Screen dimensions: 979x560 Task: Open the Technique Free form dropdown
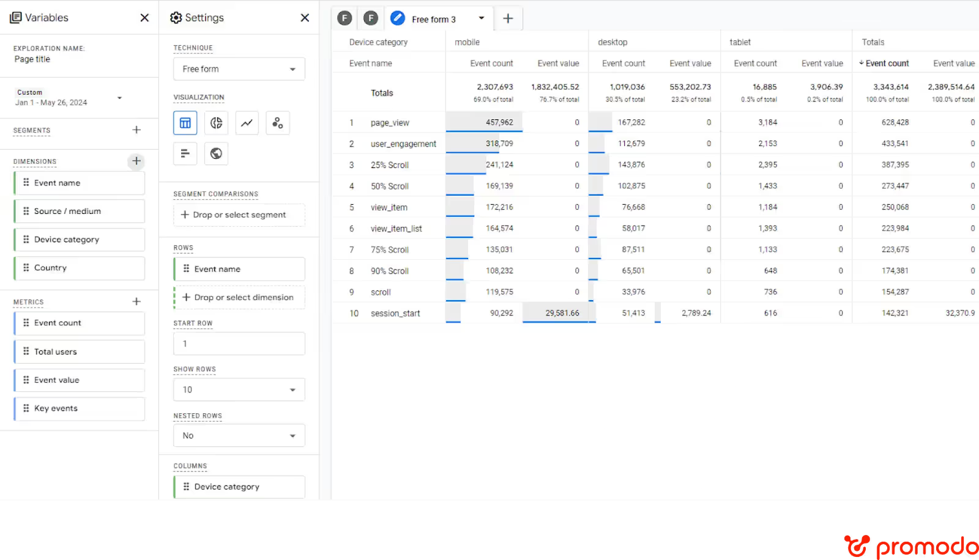click(x=239, y=69)
